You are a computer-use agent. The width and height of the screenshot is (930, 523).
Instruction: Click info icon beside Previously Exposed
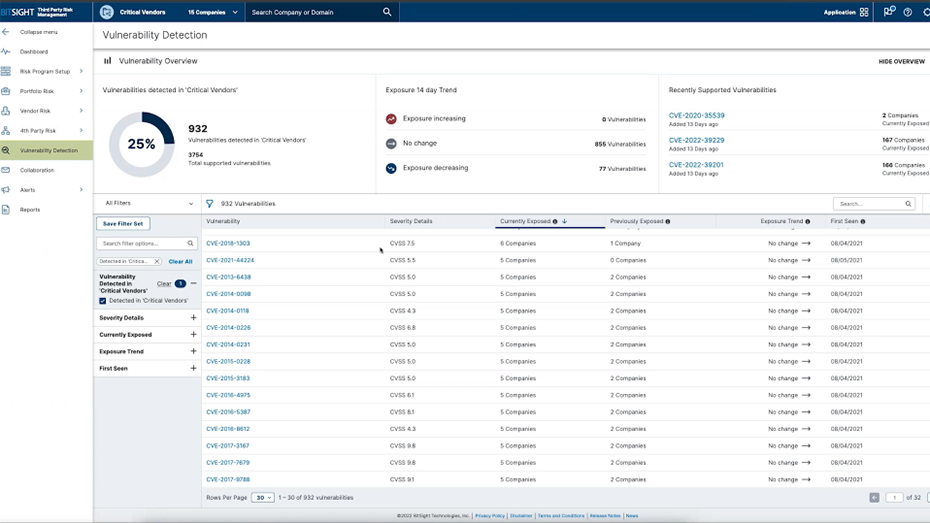[668, 222]
